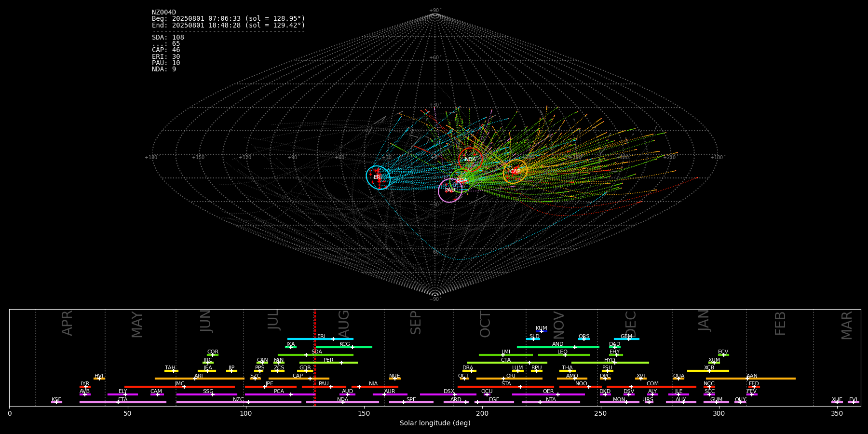Image resolution: width=868 pixels, height=434 pixels.
Task: Click the KSE shower marker
Action: point(56,402)
